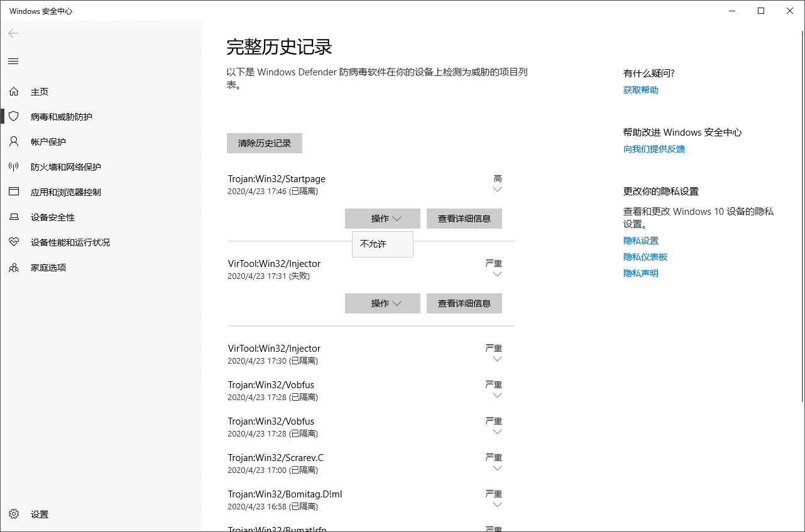
Task: Open 帐户保护 section
Action: click(48, 142)
